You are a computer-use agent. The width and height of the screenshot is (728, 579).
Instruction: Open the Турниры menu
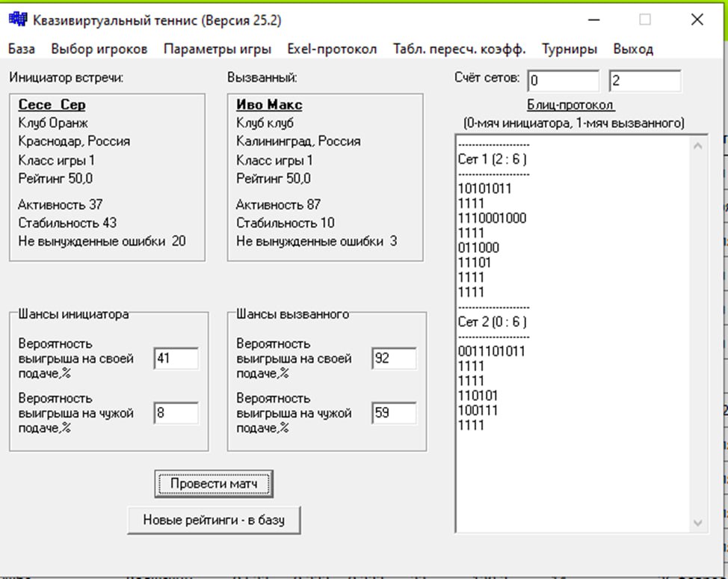(570, 49)
